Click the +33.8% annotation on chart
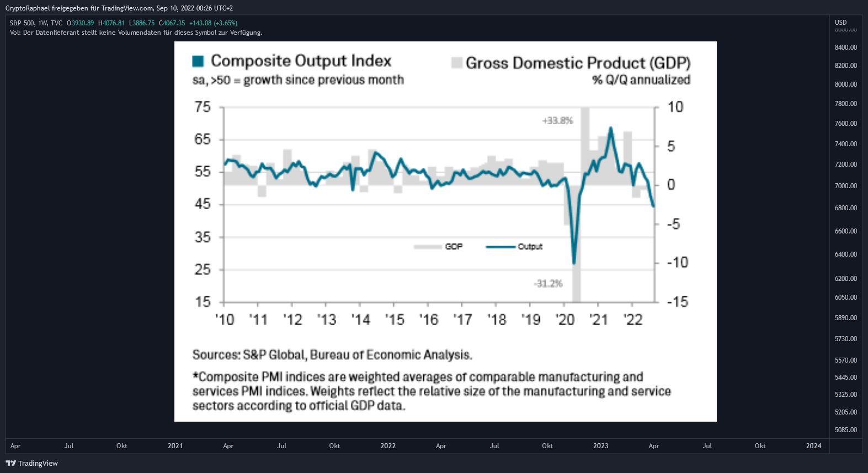 coord(557,120)
